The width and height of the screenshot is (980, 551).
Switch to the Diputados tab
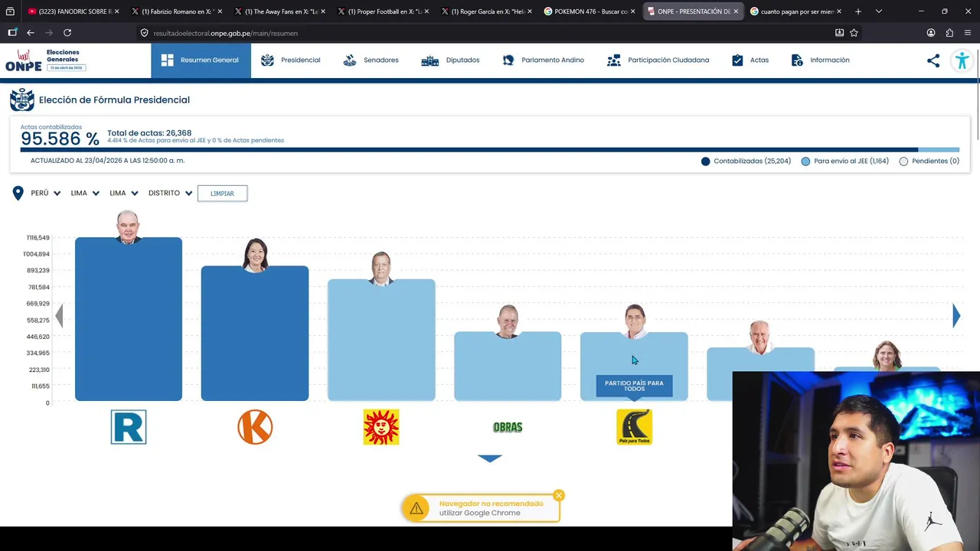tap(450, 60)
